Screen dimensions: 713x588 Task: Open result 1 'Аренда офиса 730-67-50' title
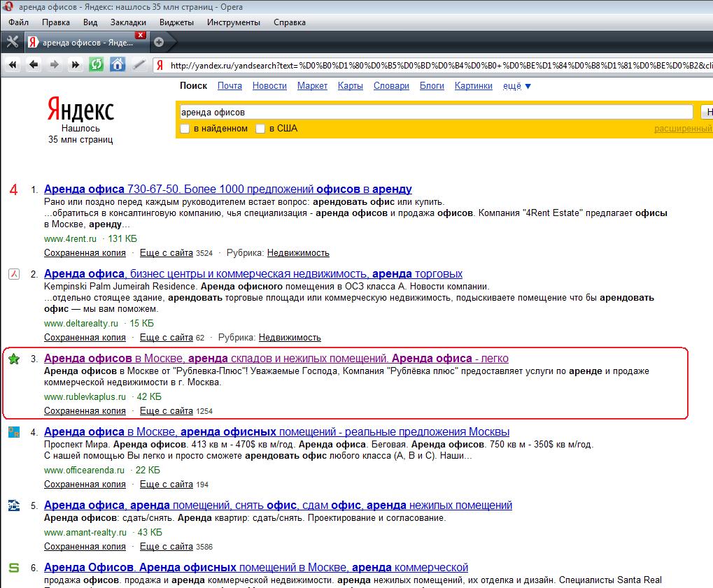click(228, 189)
